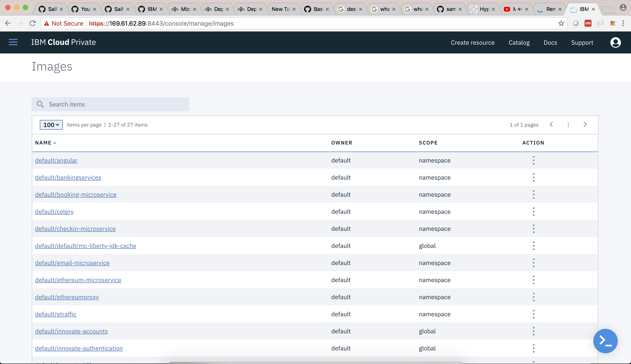Go to next page chevron

click(585, 124)
